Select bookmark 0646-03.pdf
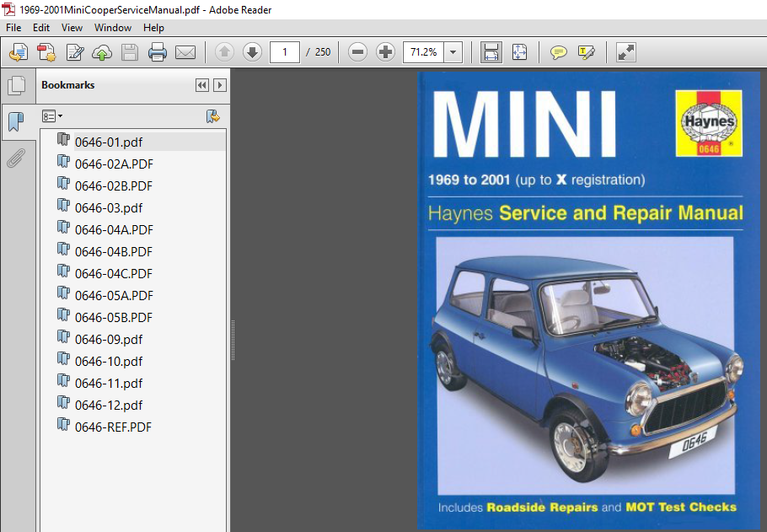 click(109, 208)
